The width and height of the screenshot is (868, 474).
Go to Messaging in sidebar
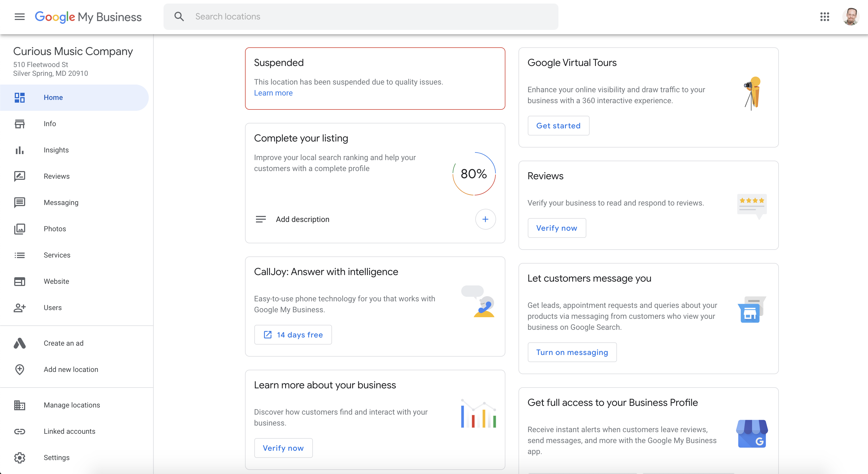tap(61, 203)
